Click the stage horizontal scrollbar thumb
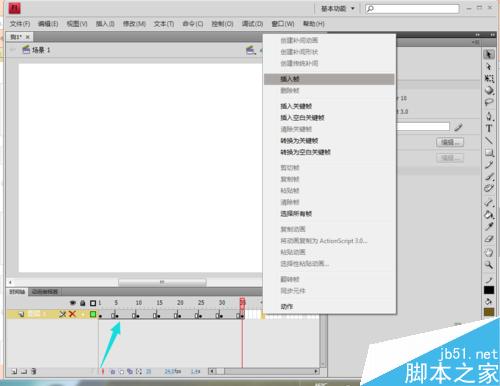Viewport: 500px width, 386px height. [x=162, y=282]
